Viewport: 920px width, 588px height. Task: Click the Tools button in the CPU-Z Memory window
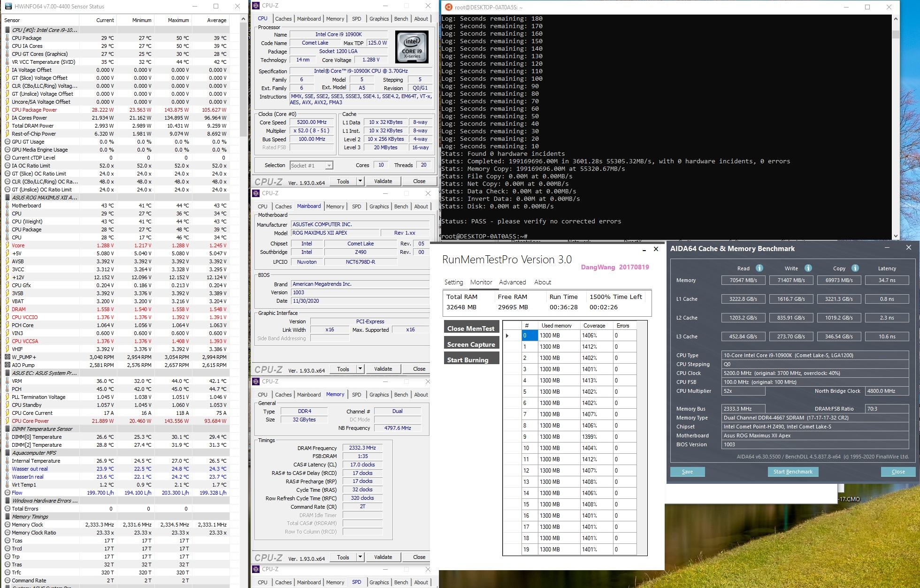[343, 557]
